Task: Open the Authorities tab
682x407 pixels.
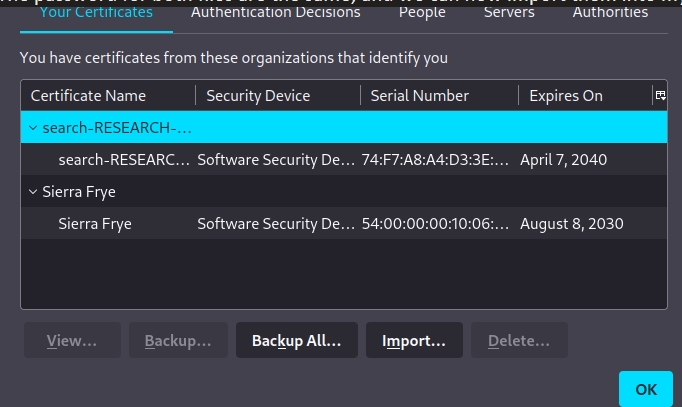Action: point(610,13)
